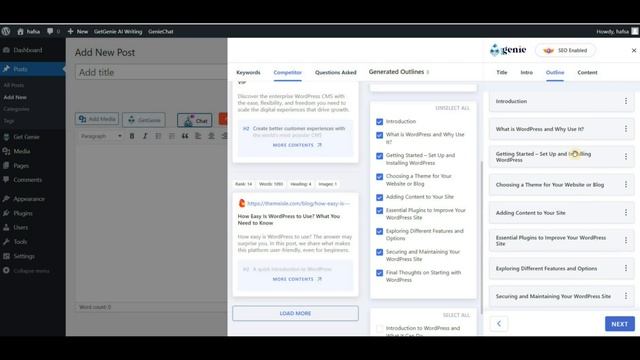Close the Genie panel with the X
The image size is (640, 360).
[x=633, y=50]
